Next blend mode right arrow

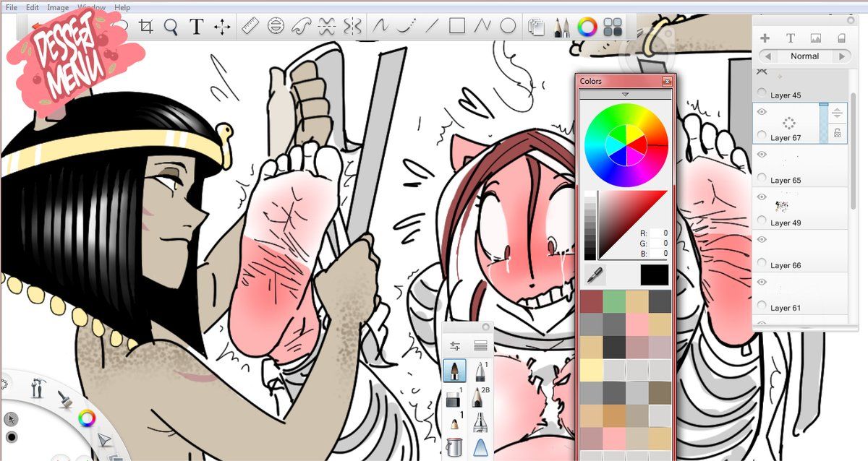click(x=842, y=56)
